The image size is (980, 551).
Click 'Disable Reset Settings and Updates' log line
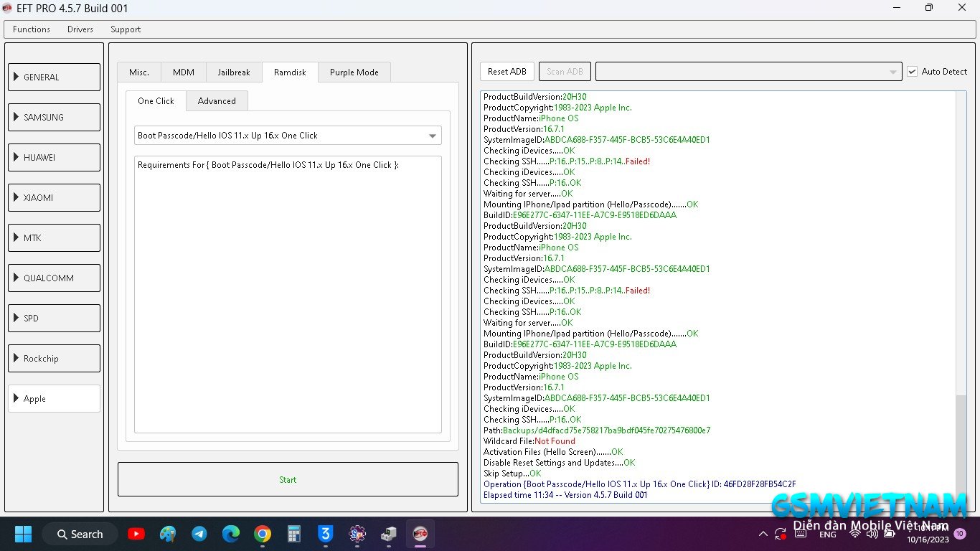coord(560,463)
